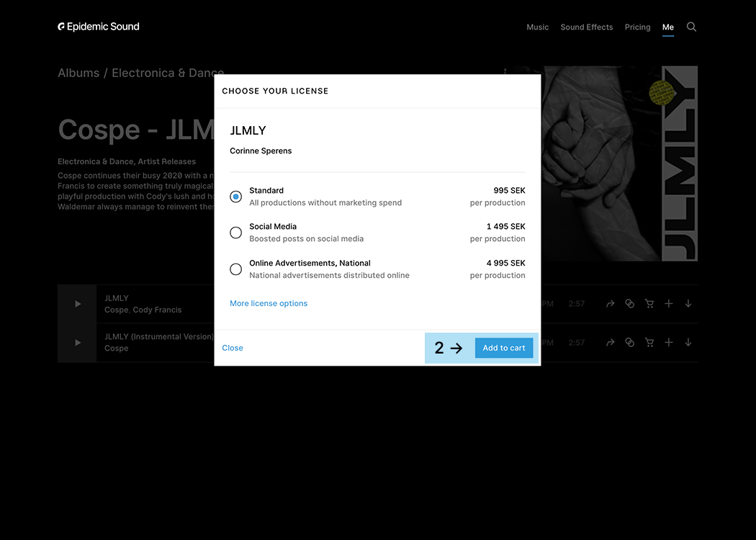Image resolution: width=756 pixels, height=540 pixels.
Task: Expand More license options
Action: tap(269, 304)
